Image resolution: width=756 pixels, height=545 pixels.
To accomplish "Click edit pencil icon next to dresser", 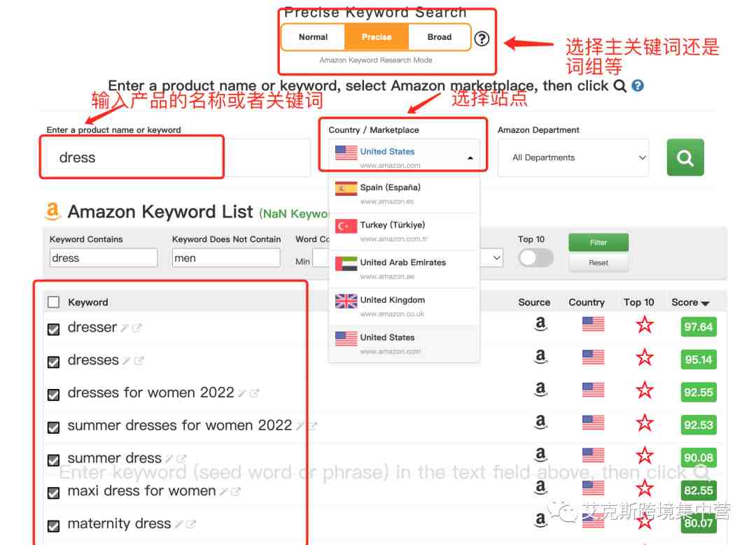I will click(x=125, y=328).
